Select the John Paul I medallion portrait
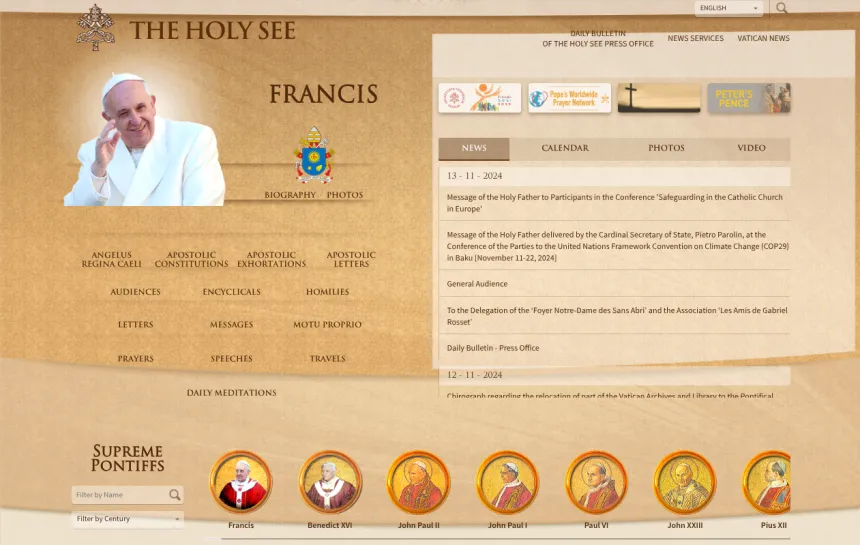860x545 pixels. pyautogui.click(x=507, y=482)
